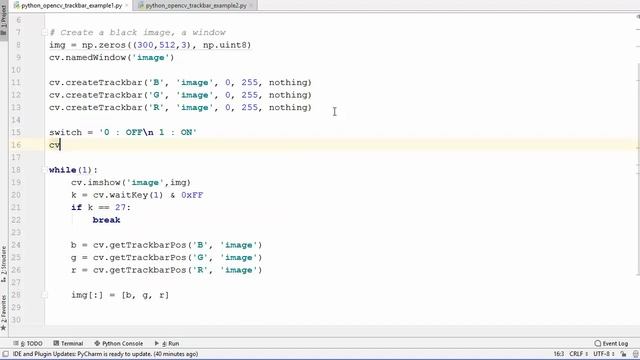Screen dimensions: 640x360
Task: Click 'cv.imshow' on line 19
Action: coord(96,182)
